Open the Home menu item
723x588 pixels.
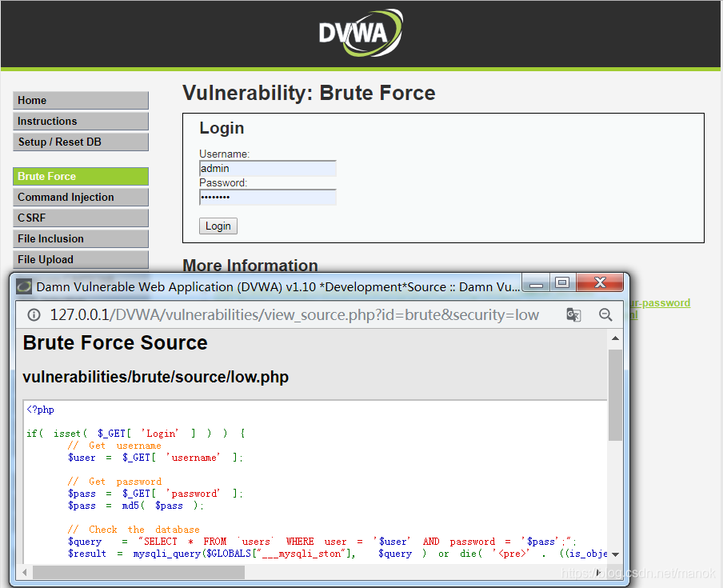81,101
